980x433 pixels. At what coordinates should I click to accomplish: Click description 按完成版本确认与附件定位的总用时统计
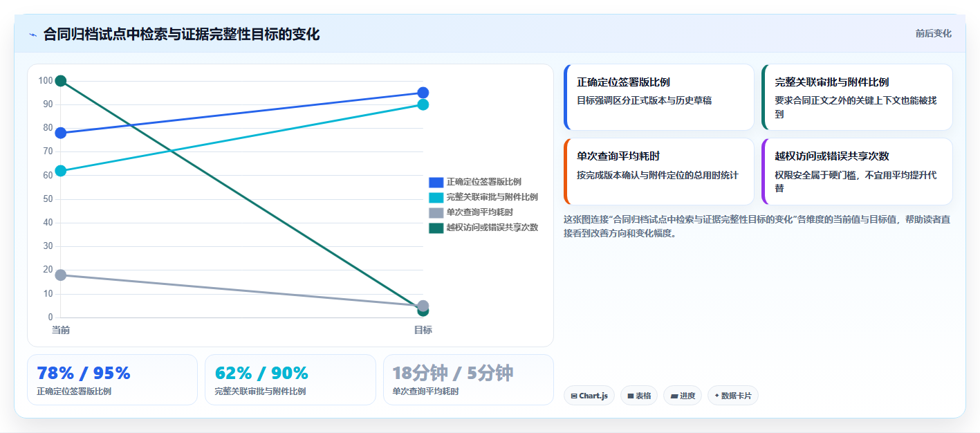(658, 175)
